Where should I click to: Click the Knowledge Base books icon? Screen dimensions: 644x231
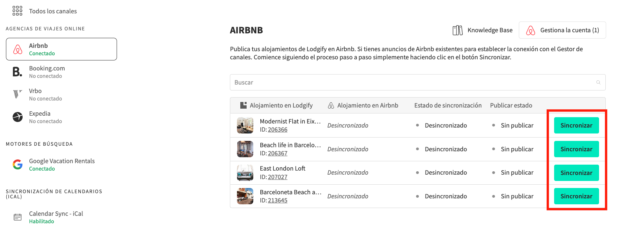point(458,30)
